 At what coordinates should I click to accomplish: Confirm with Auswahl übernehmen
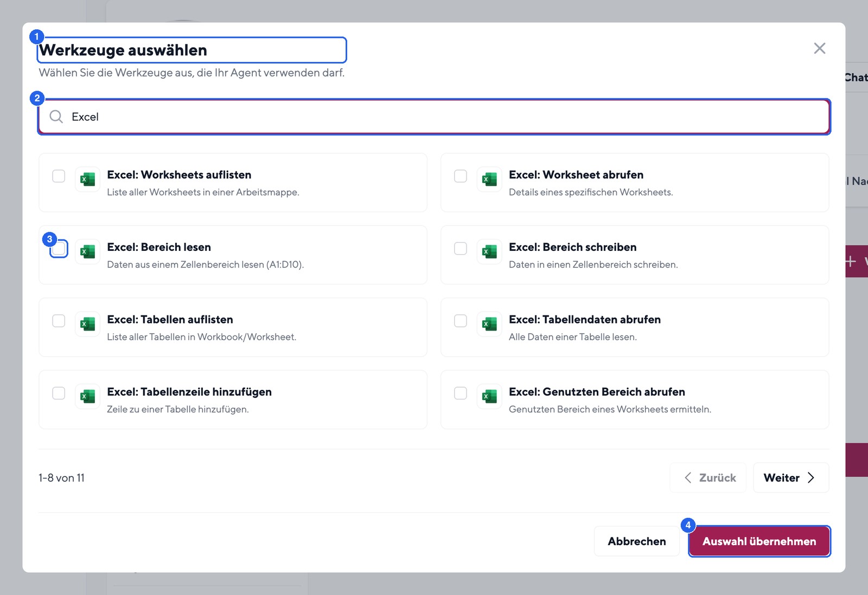tap(759, 541)
